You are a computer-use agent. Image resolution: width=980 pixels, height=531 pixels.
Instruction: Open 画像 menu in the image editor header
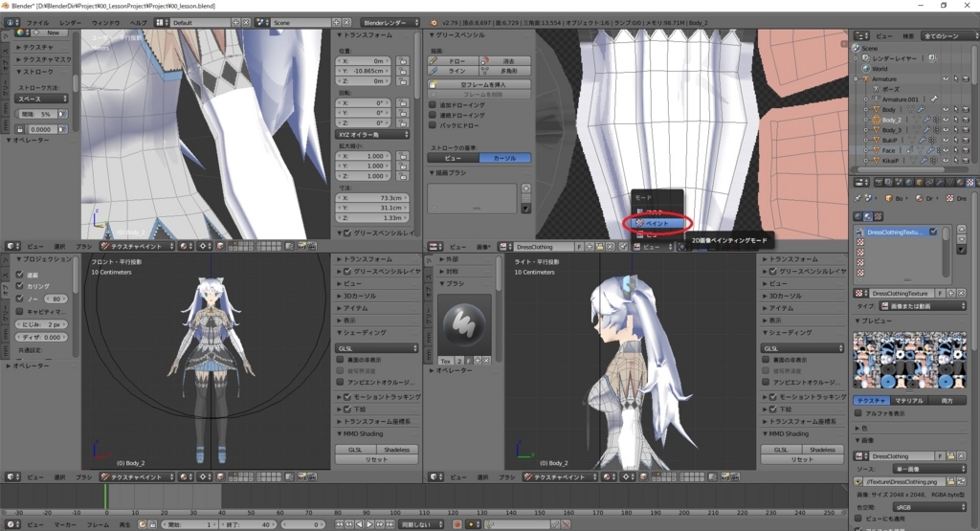coord(483,247)
